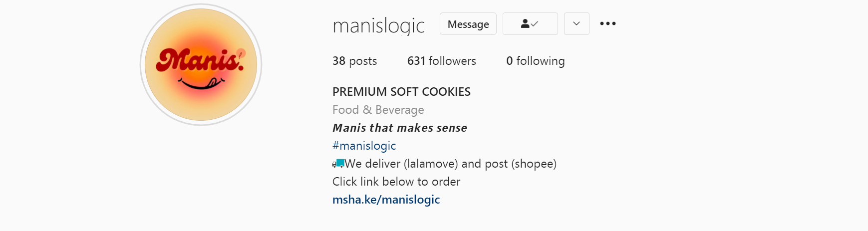Click the delivery truck emoji in bio

click(338, 164)
